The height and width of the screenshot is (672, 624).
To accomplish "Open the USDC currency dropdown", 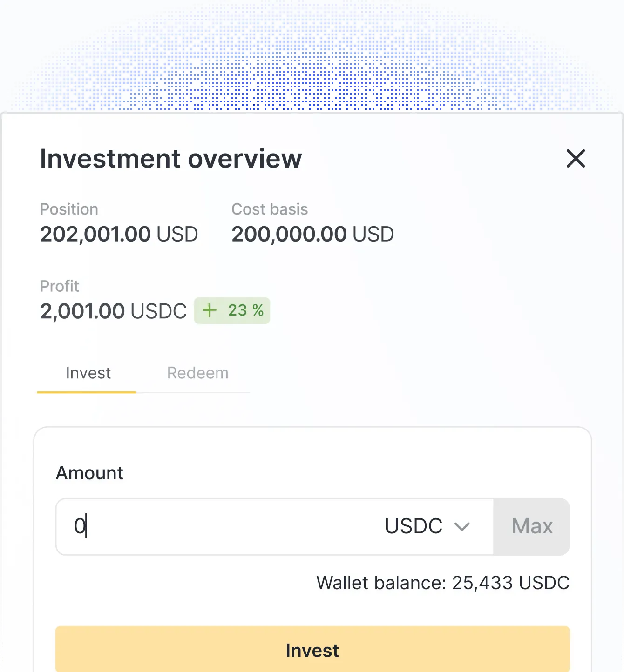I will (x=414, y=527).
